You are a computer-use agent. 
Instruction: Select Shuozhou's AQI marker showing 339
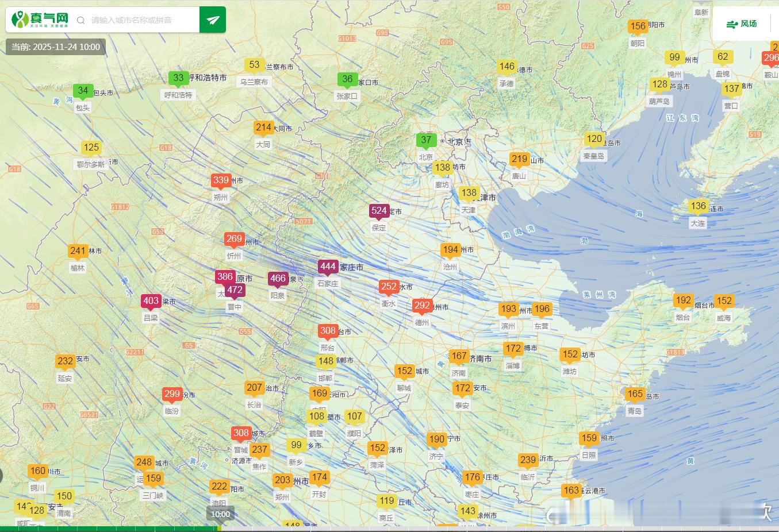(x=221, y=182)
